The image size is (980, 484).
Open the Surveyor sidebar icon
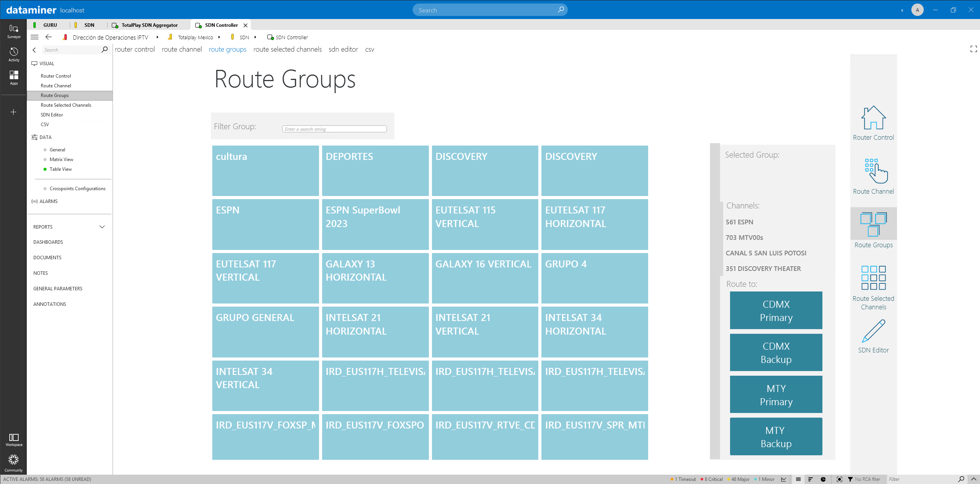[x=14, y=31]
